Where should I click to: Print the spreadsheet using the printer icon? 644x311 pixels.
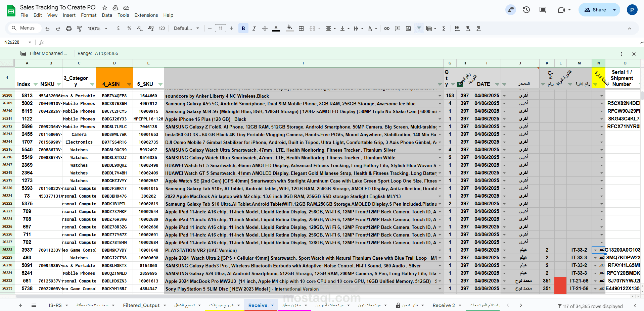69,29
